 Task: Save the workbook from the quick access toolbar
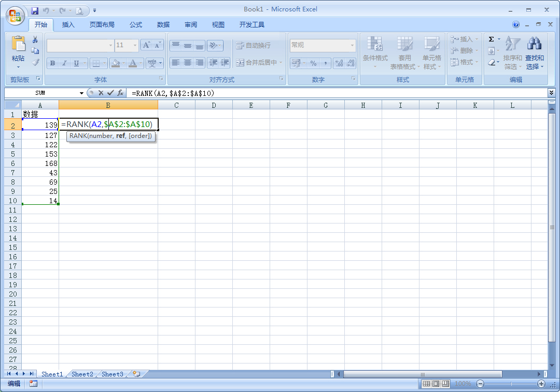click(35, 10)
